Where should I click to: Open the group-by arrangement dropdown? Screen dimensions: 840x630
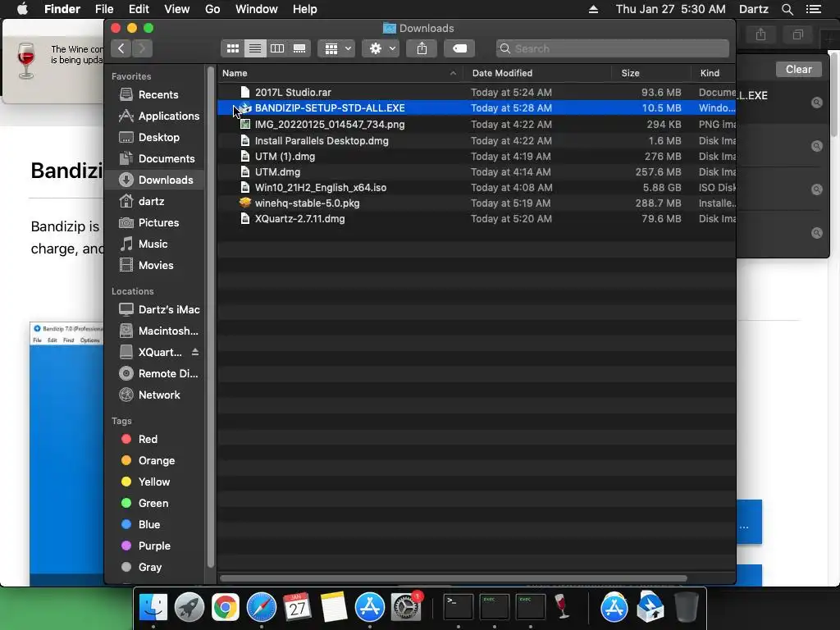[x=336, y=48]
